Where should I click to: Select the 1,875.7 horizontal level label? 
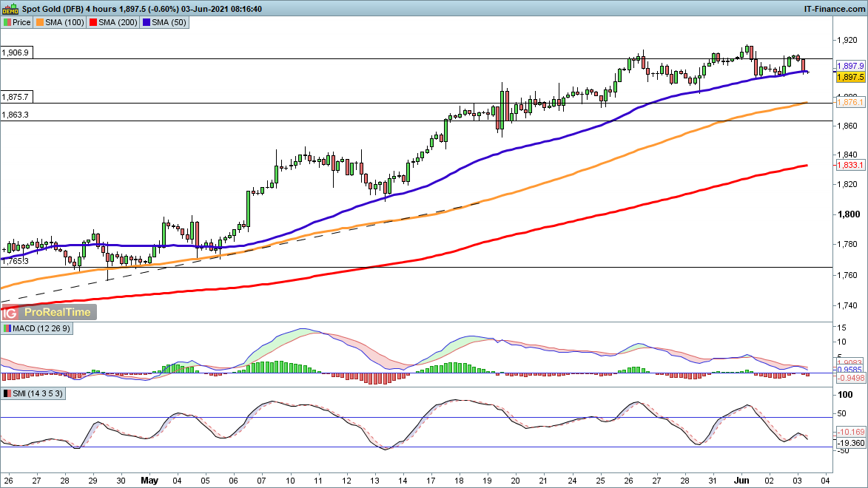[x=15, y=97]
